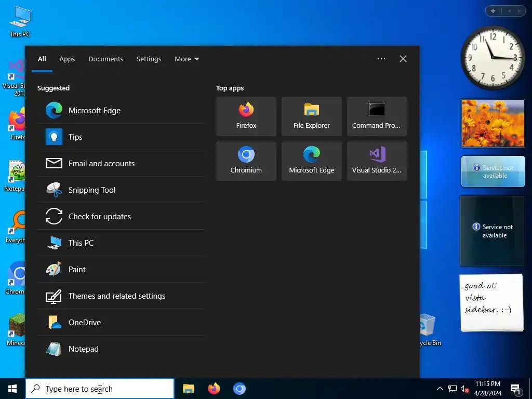Select the Minecraft desktop shortcut

(x=16, y=329)
